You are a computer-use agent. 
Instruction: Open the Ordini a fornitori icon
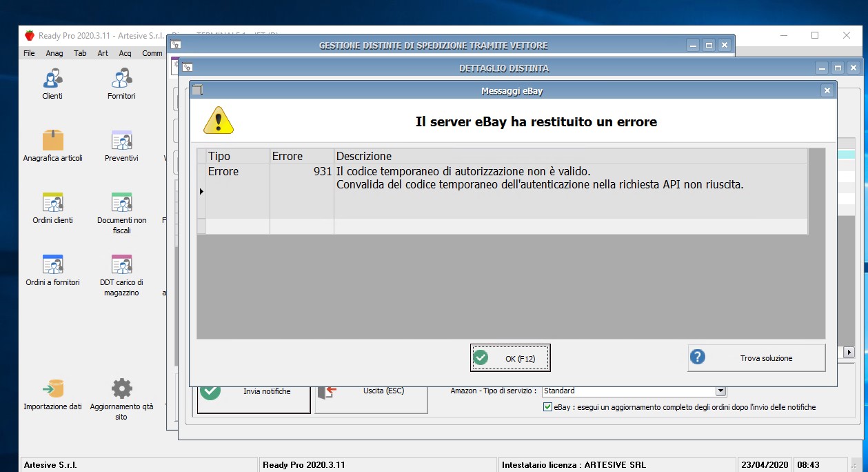pyautogui.click(x=52, y=264)
